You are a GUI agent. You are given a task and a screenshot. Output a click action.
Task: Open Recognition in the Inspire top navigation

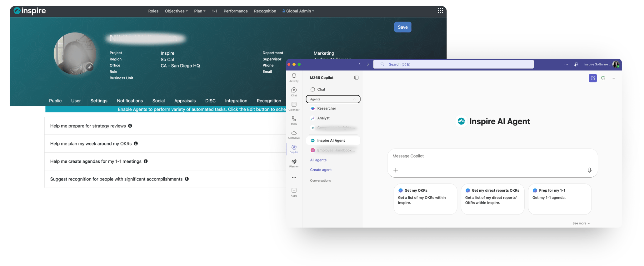tap(265, 11)
